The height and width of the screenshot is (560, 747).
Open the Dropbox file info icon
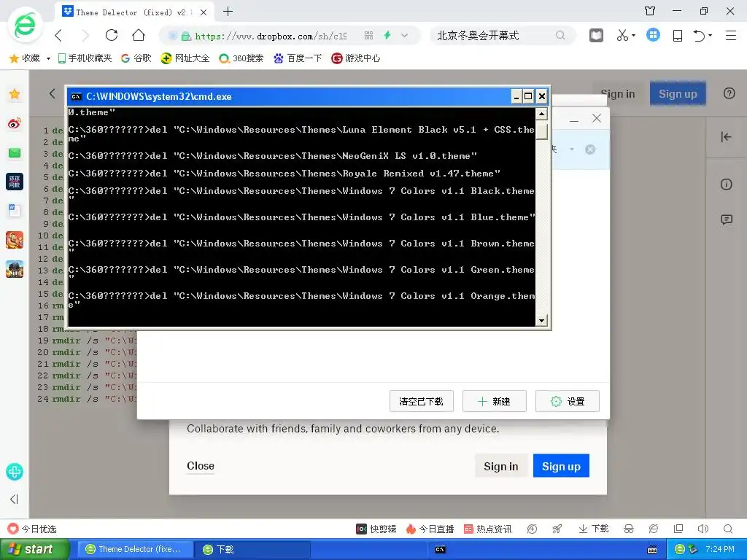(x=726, y=184)
